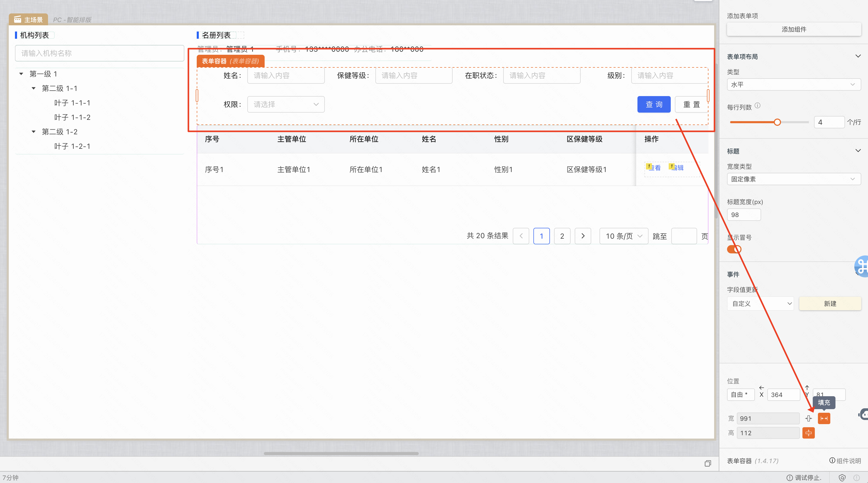Go to previous page in pagination

[x=521, y=236]
